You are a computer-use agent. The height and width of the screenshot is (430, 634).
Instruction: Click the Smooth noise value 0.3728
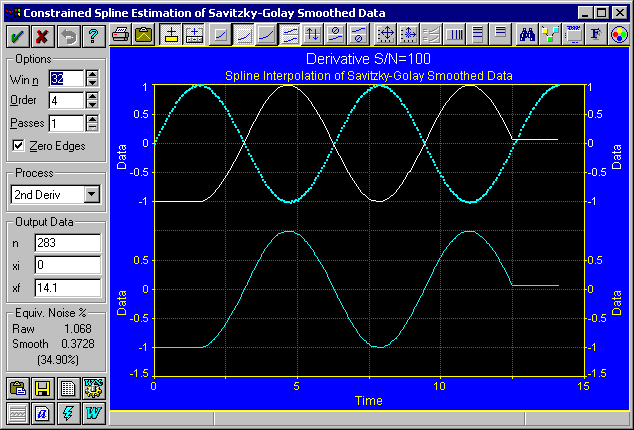click(78, 344)
